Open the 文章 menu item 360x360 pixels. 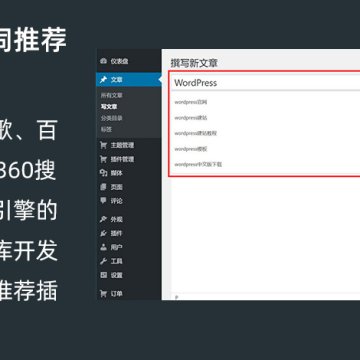(x=129, y=80)
